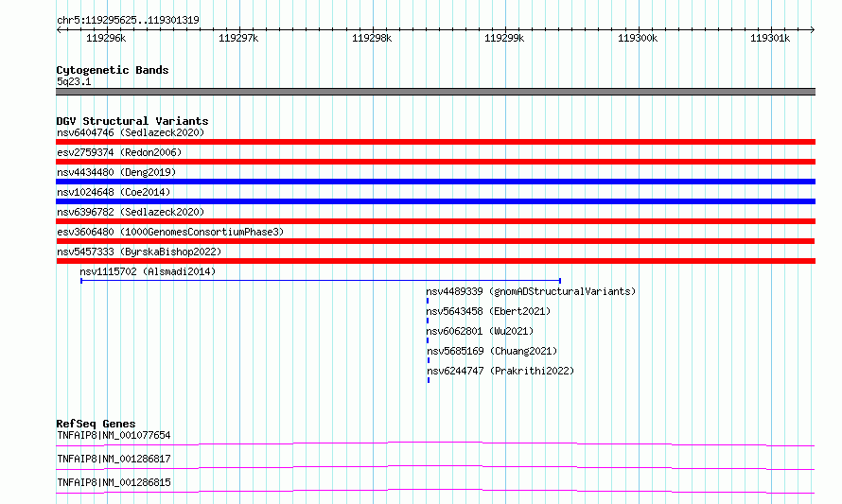This screenshot has width=842, height=504.
Task: Click the nsv6404746 (Sedlazeck2020) variant label
Action: (x=131, y=132)
